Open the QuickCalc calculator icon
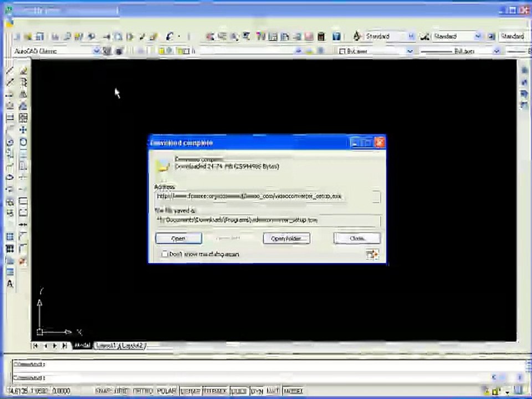532x399 pixels. click(x=321, y=37)
